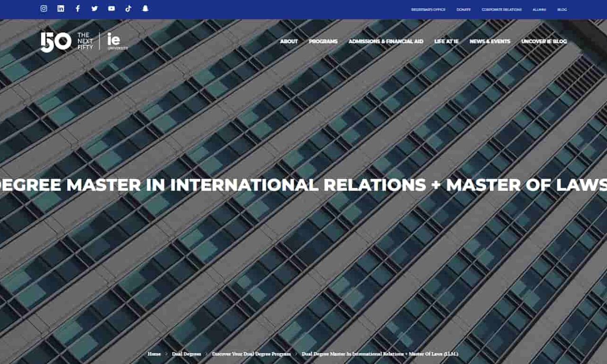Click the current-page breadcrumb ending in (LLM)

[380, 354]
